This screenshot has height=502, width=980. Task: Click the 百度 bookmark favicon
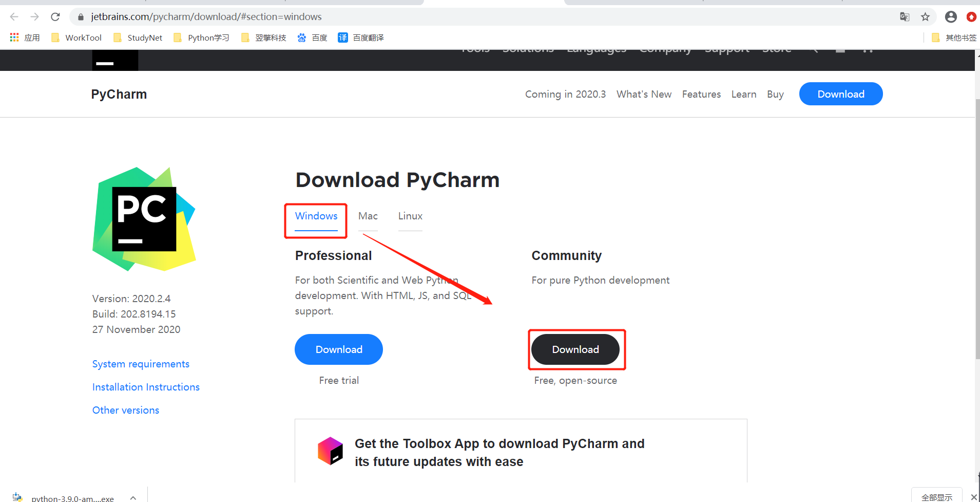302,37
